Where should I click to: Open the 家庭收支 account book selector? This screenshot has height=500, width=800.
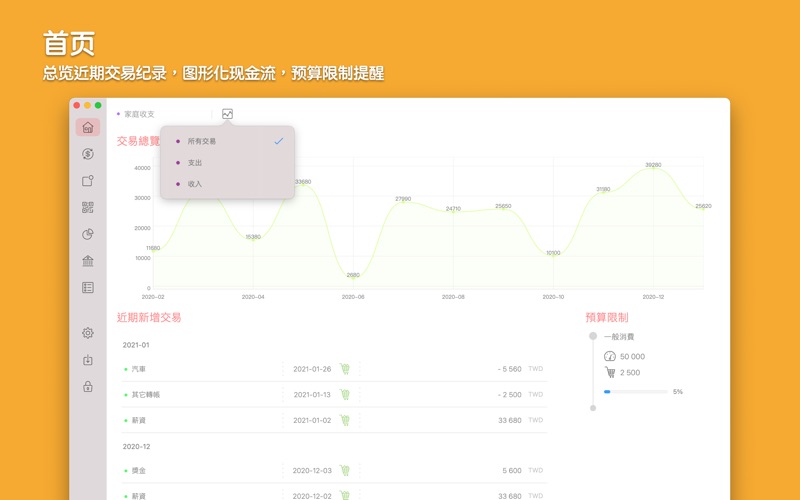138,114
